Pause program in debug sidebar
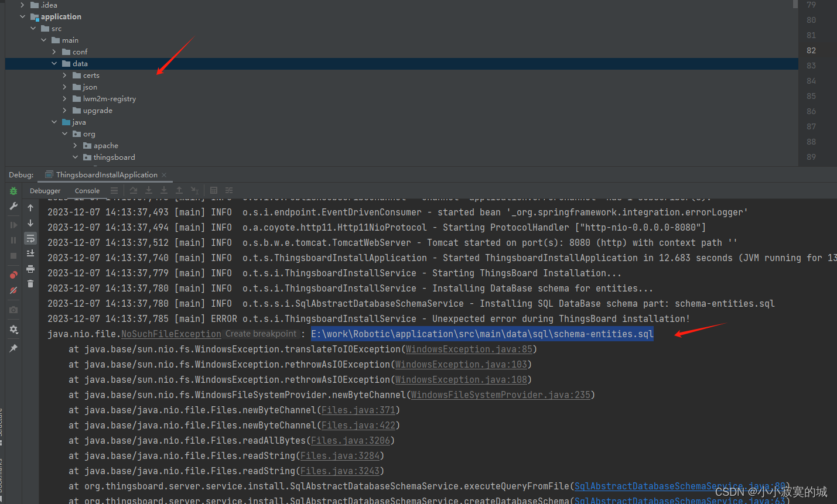The image size is (837, 504). [x=13, y=240]
